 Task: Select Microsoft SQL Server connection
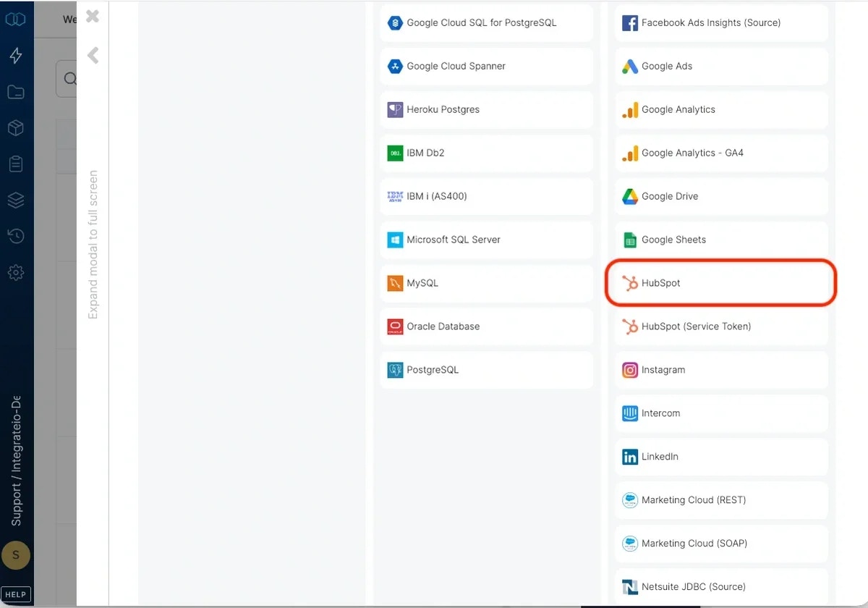coord(486,240)
